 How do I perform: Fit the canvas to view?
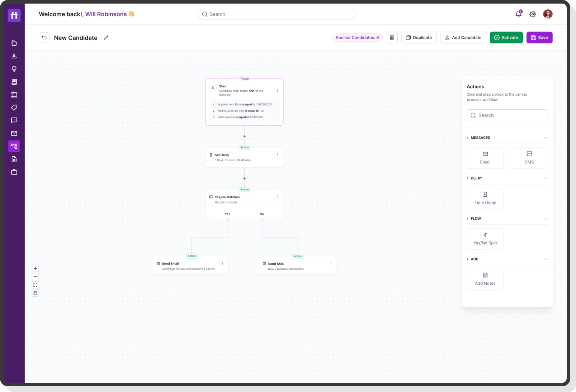coord(35,285)
